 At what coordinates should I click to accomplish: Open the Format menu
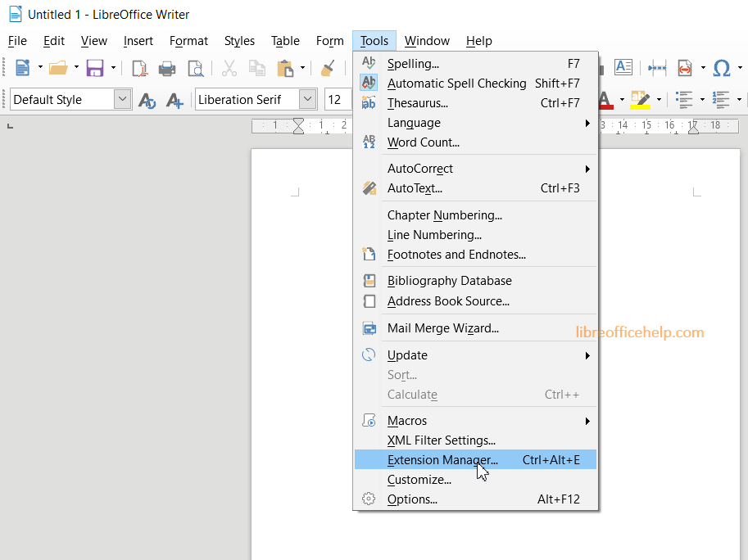[189, 41]
